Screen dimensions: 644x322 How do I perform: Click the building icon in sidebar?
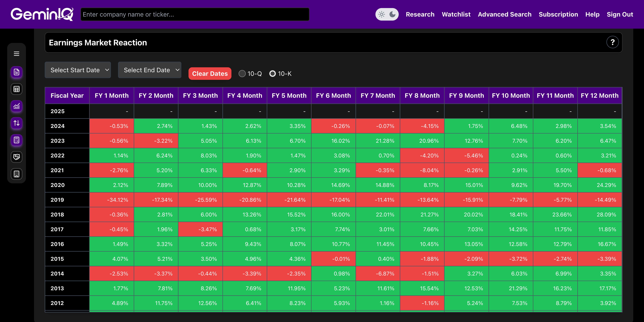pos(17,174)
